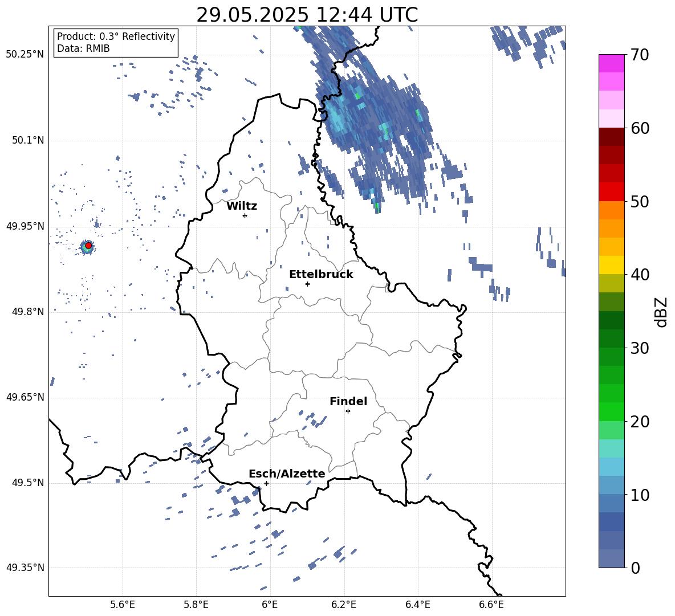675x616 pixels.
Task: Click the colorbar tick label 30
Action: (640, 348)
